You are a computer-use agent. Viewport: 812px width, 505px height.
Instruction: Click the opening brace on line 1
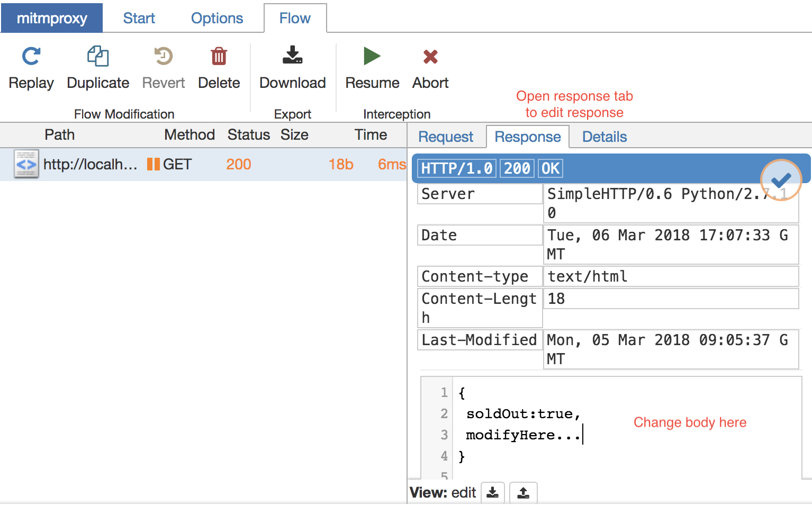(462, 393)
